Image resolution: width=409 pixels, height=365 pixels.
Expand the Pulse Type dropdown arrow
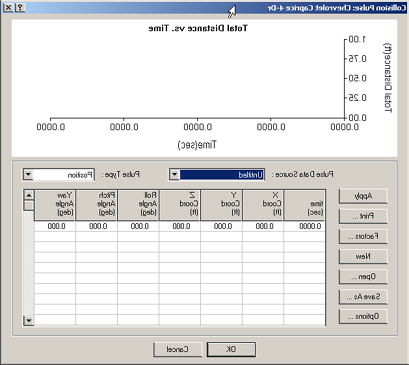click(x=28, y=175)
